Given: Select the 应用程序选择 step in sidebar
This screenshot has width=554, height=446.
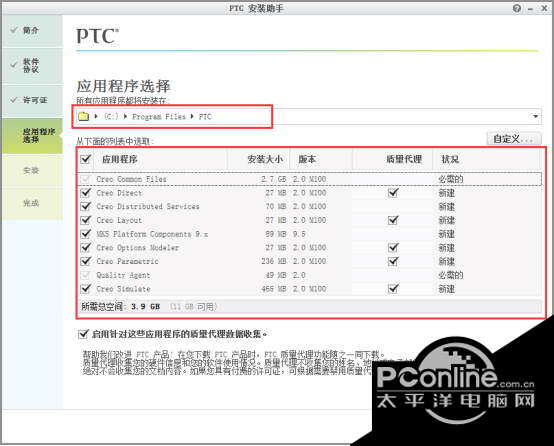Looking at the screenshot, I should (x=33, y=136).
